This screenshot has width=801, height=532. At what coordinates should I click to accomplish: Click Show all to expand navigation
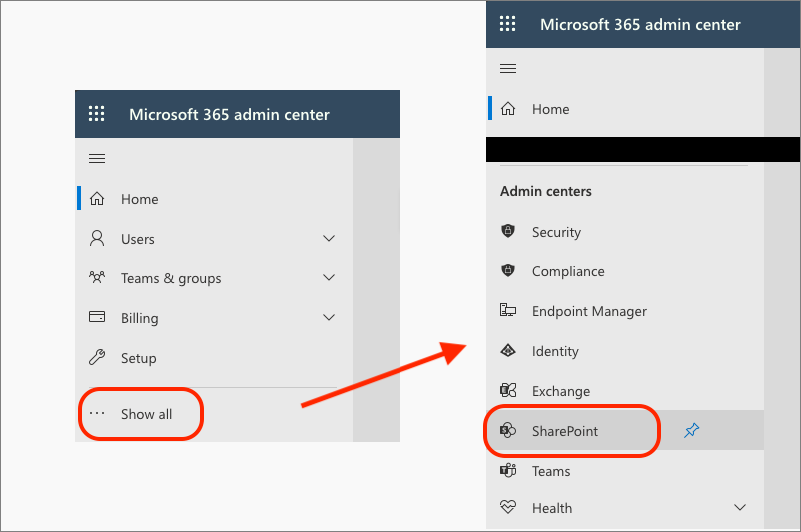click(146, 414)
